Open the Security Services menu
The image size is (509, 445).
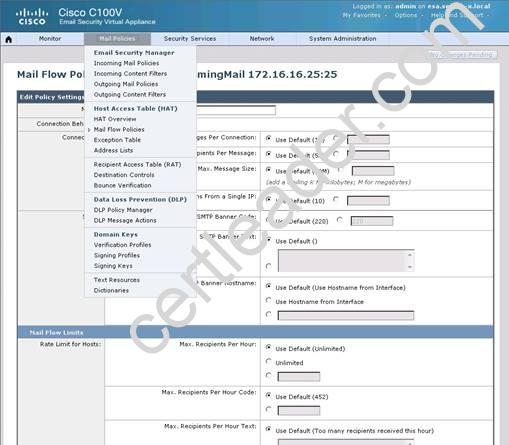[x=190, y=39]
